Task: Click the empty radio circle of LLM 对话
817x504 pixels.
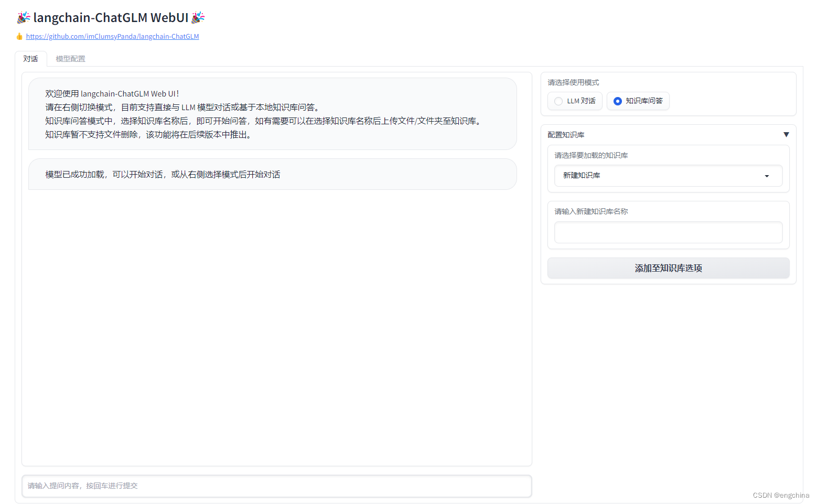Action: pyautogui.click(x=558, y=101)
